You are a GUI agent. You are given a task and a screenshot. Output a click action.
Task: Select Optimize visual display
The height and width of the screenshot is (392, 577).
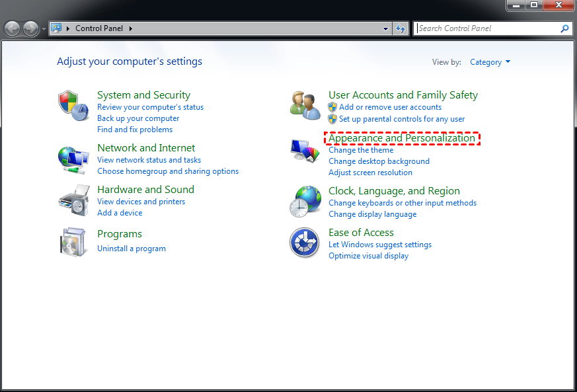click(368, 256)
